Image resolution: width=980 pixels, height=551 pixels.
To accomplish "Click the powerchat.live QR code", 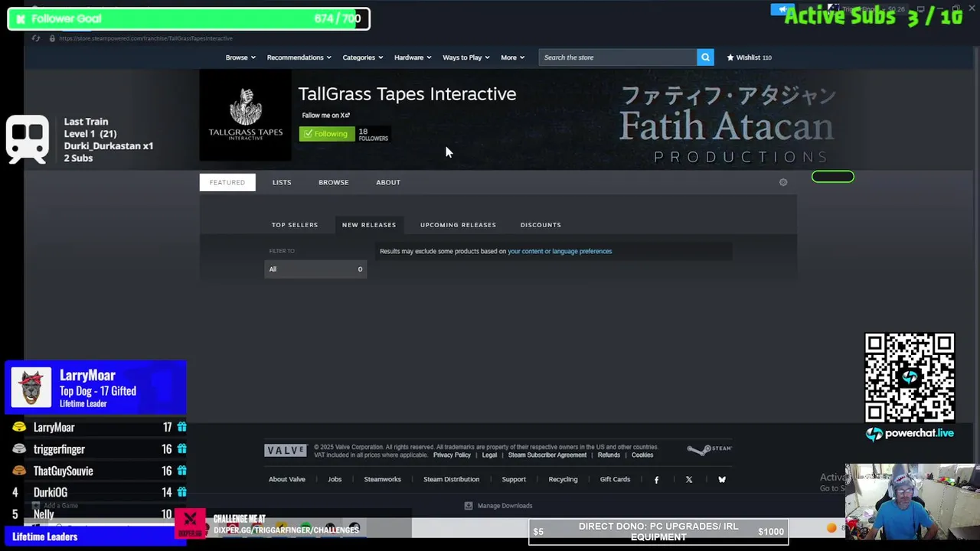I will coord(910,377).
